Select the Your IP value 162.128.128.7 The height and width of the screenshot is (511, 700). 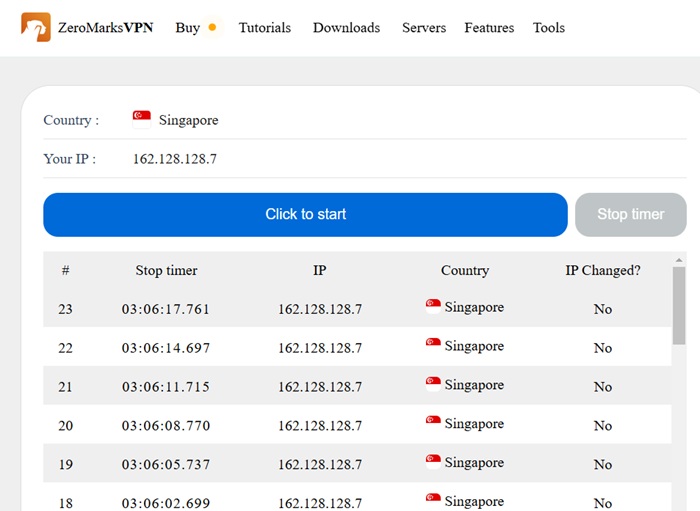click(x=175, y=159)
